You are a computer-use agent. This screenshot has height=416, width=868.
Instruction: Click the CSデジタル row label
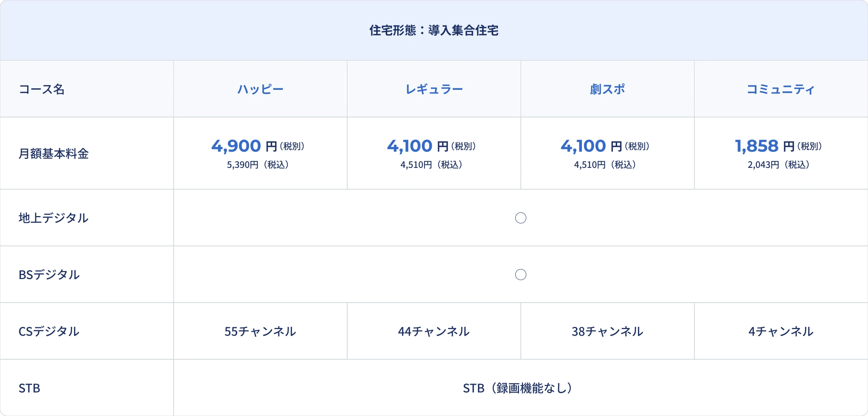[49, 331]
